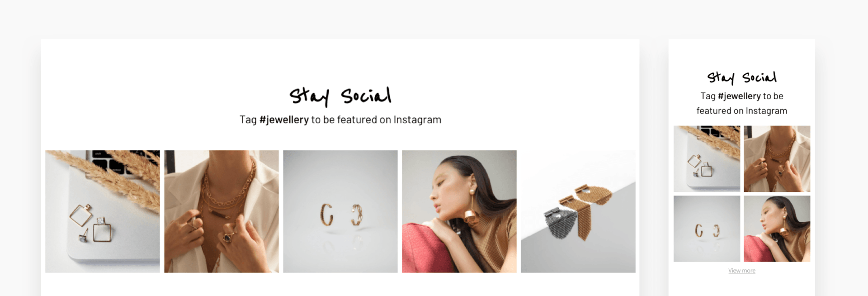Click the dark stone ring in the large necklace photo
The width and height of the screenshot is (868, 296).
point(227,238)
